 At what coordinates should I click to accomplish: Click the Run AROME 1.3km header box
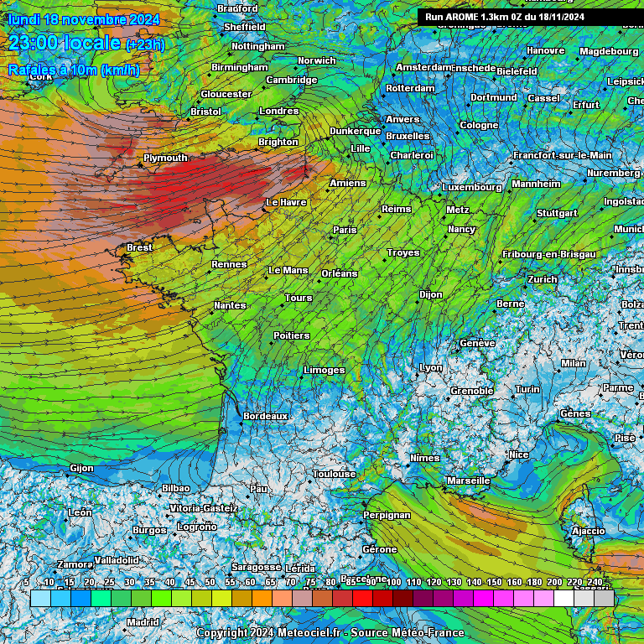pyautogui.click(x=530, y=16)
